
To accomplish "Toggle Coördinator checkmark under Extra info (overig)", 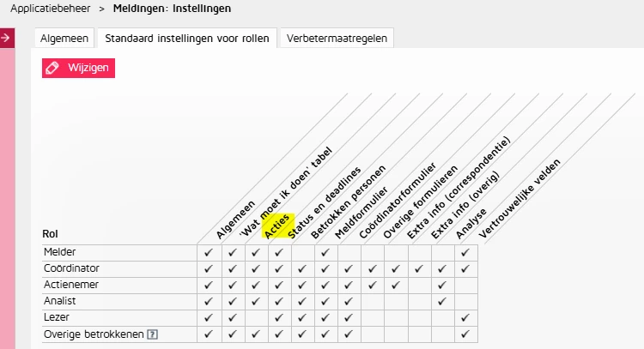I will (x=417, y=269).
